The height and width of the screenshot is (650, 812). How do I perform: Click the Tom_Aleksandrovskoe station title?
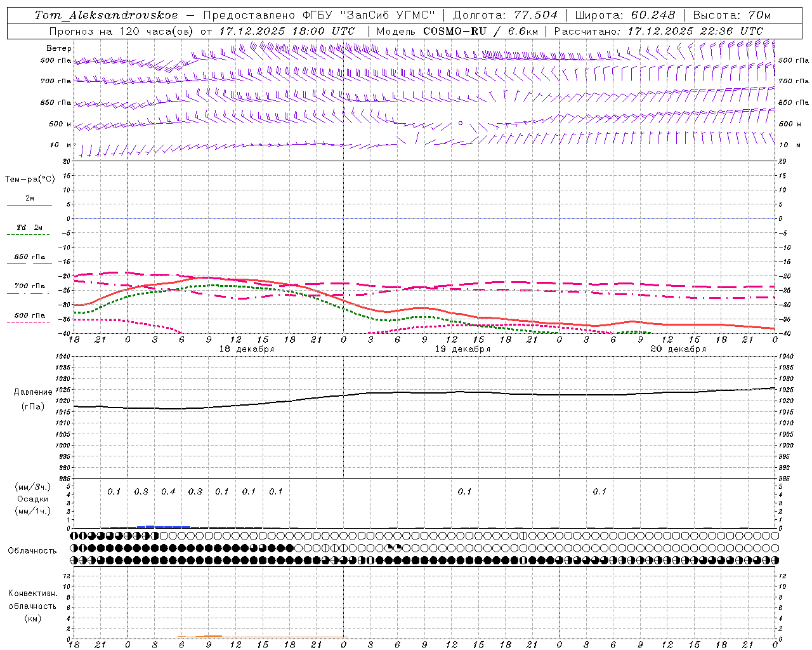pos(106,15)
